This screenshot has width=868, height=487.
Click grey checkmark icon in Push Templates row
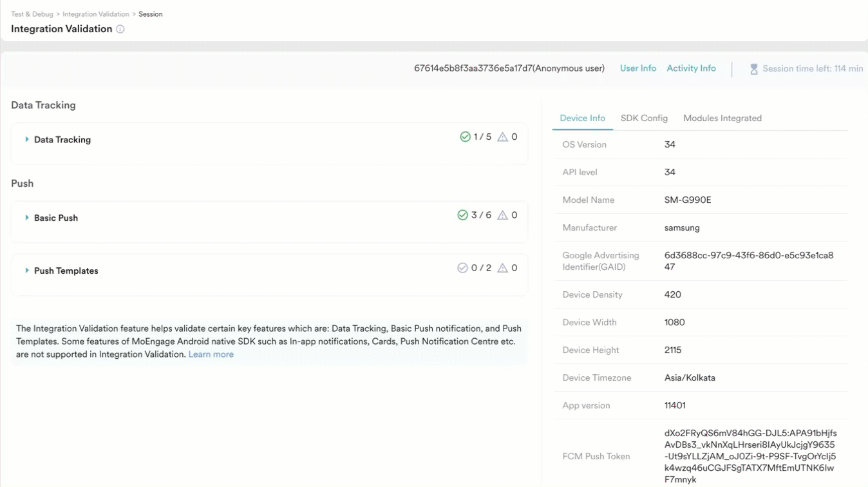pyautogui.click(x=462, y=268)
